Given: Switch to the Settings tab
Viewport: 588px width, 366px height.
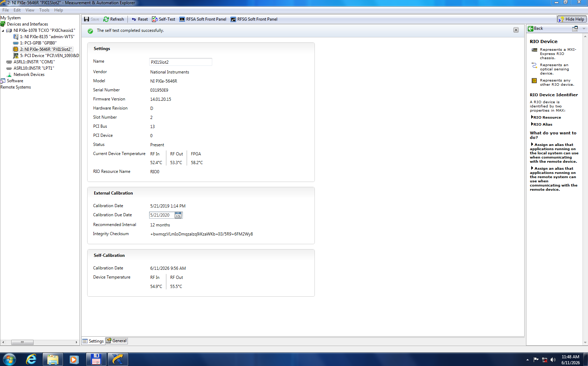Looking at the screenshot, I should (x=93, y=341).
